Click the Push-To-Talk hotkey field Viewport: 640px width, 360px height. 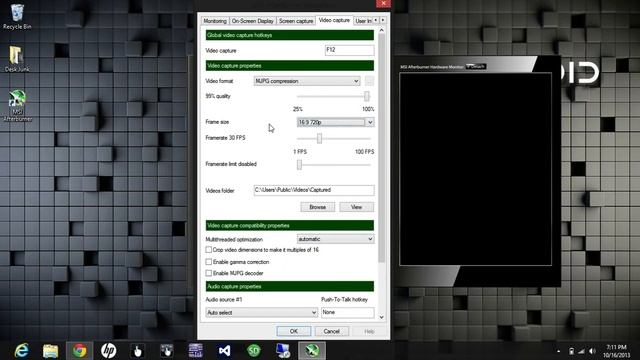tap(348, 312)
